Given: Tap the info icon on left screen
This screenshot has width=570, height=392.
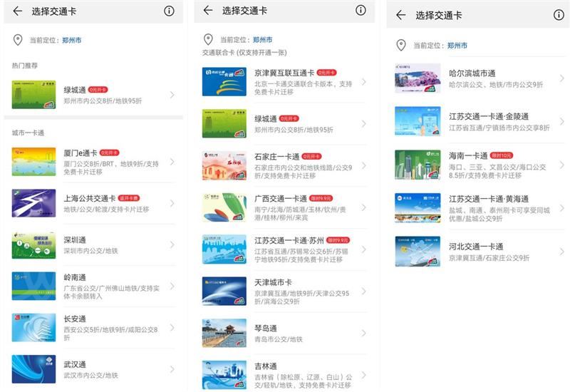Looking at the screenshot, I should click(169, 11).
